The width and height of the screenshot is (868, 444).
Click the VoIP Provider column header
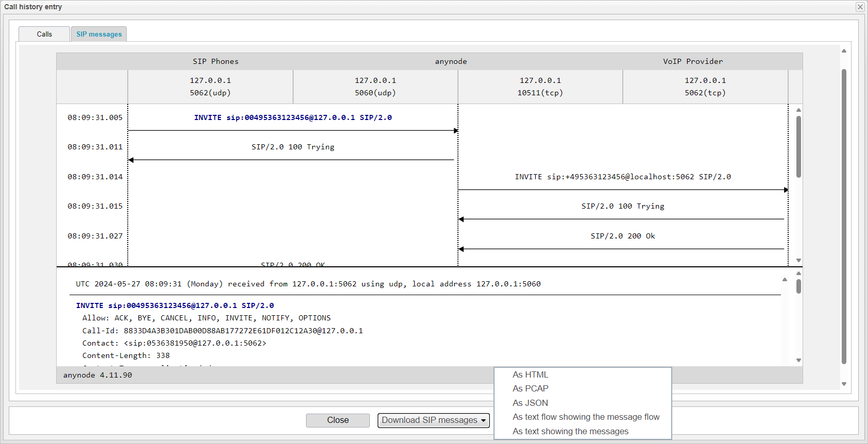tap(693, 61)
